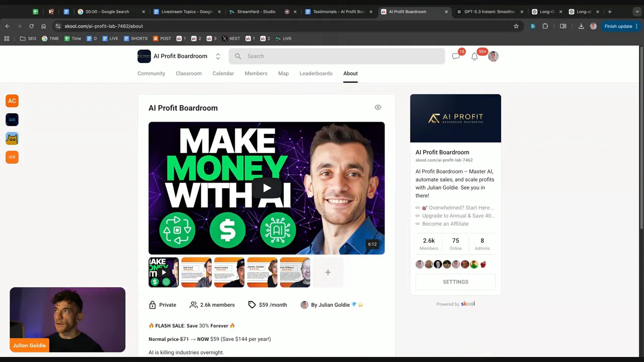644x362 pixels.
Task: Click the browser address bar URL
Action: 104,26
